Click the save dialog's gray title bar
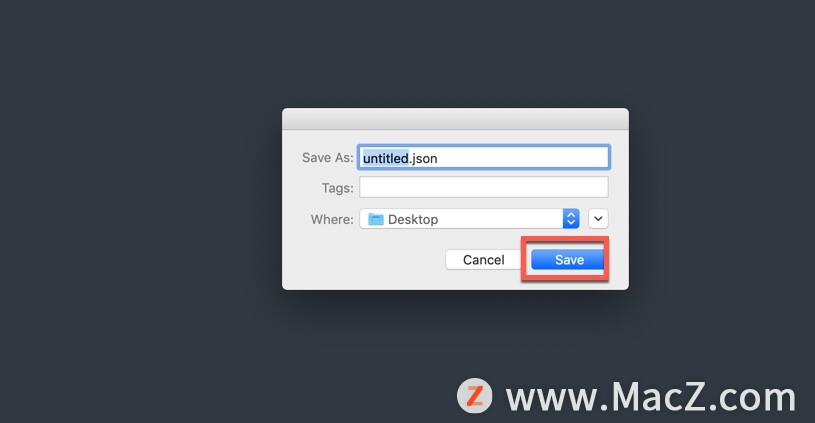 click(x=455, y=119)
